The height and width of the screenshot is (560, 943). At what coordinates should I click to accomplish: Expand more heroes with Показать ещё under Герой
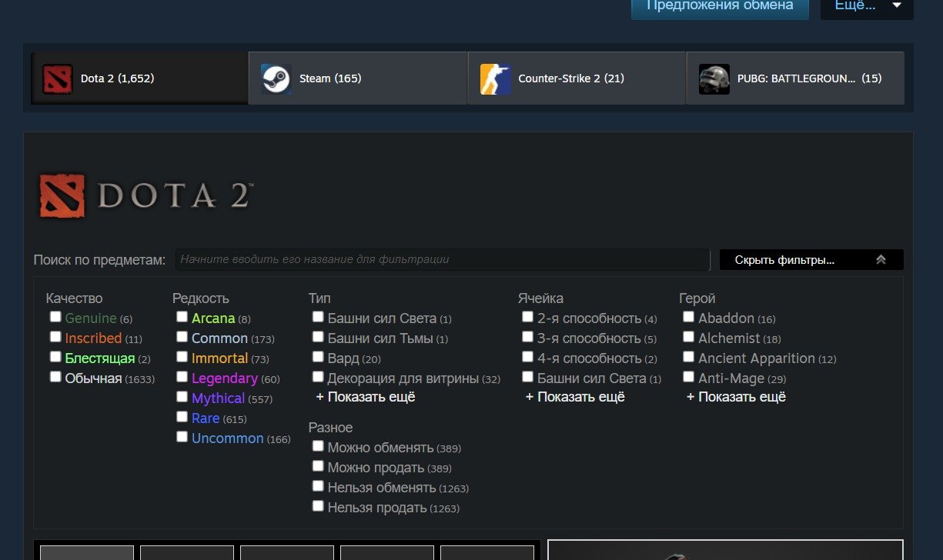coord(736,397)
